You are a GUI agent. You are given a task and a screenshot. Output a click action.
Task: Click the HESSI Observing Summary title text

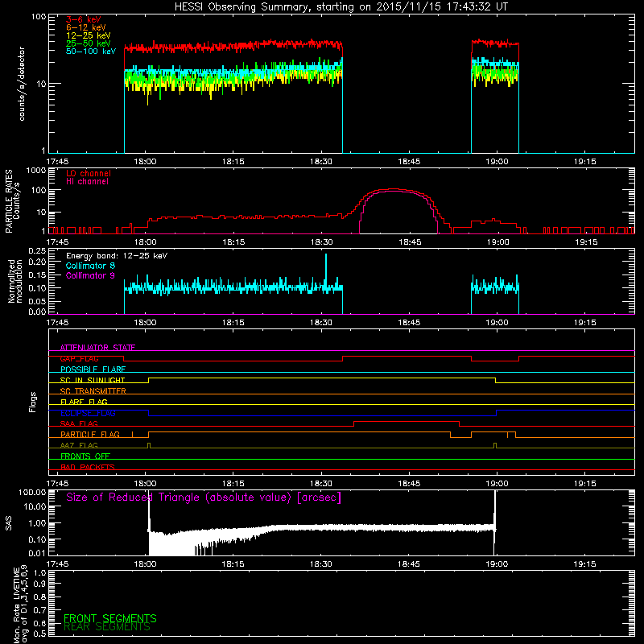[x=341, y=7]
